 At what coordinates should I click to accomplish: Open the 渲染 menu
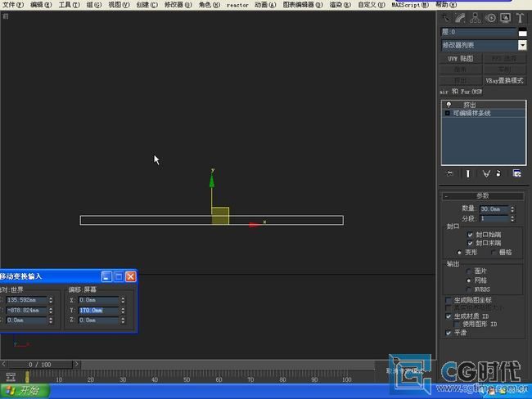340,5
